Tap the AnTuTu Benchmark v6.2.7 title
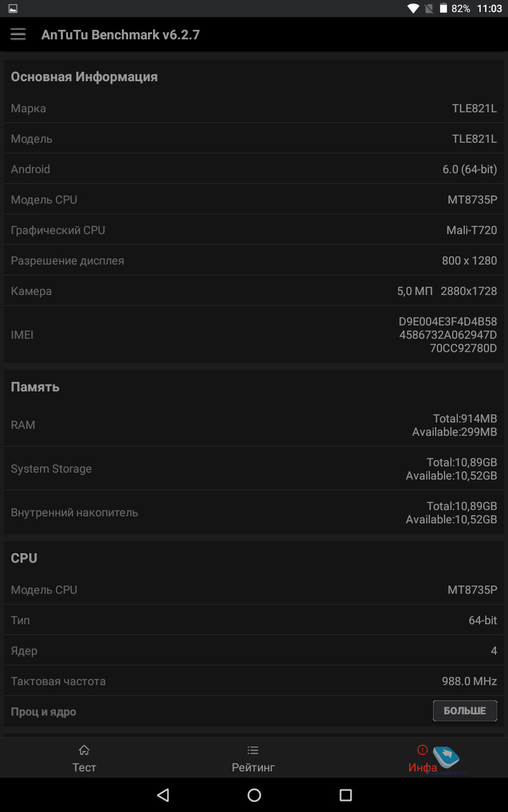Viewport: 508px width, 812px height. tap(121, 35)
